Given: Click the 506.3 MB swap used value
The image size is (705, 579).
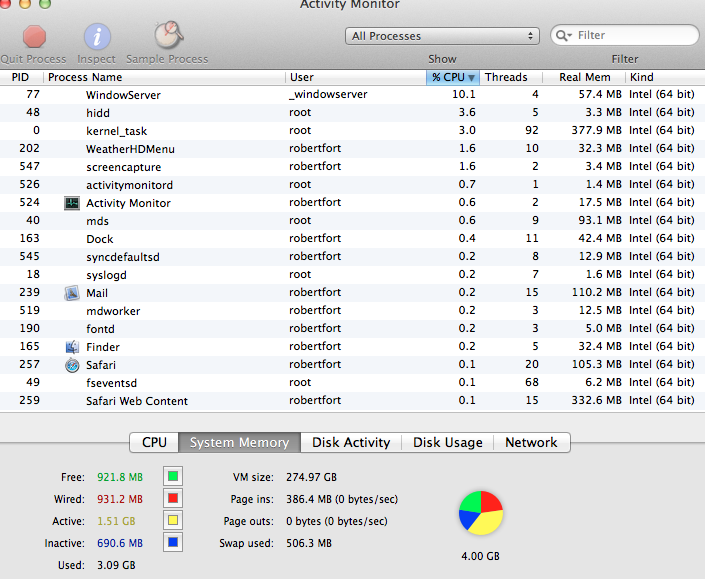Looking at the screenshot, I should click(x=309, y=543).
